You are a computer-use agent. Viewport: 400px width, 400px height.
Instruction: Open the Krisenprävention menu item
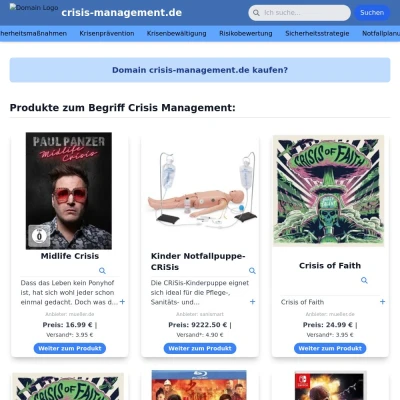point(107,33)
